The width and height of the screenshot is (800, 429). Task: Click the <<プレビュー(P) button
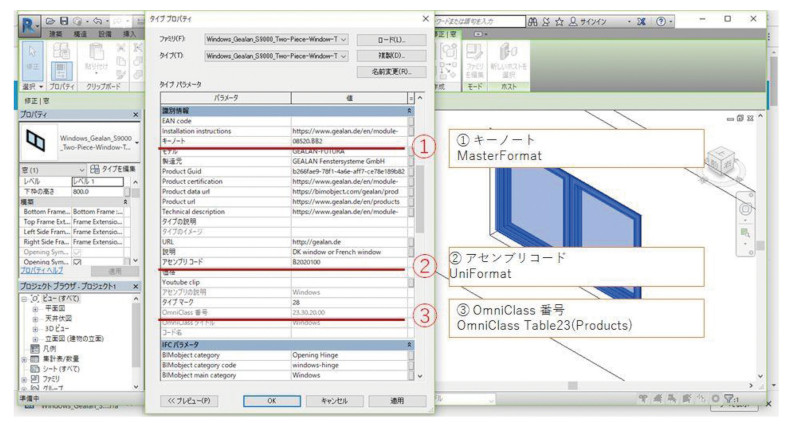(189, 401)
